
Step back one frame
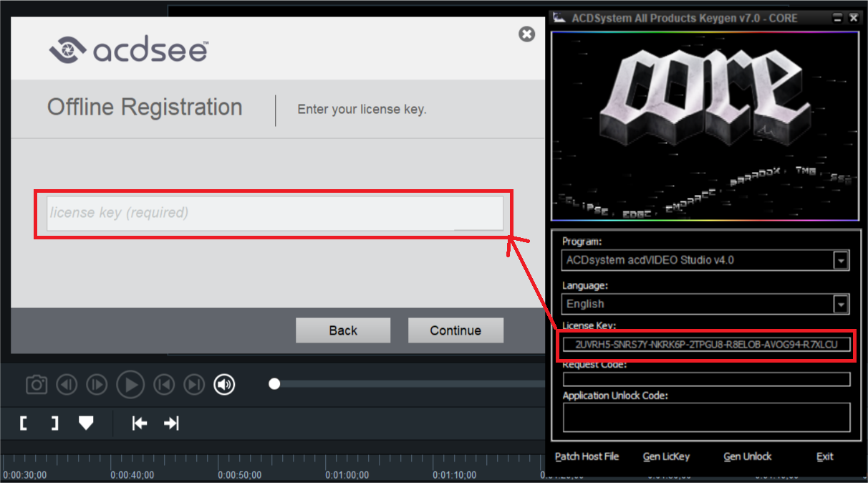point(67,385)
